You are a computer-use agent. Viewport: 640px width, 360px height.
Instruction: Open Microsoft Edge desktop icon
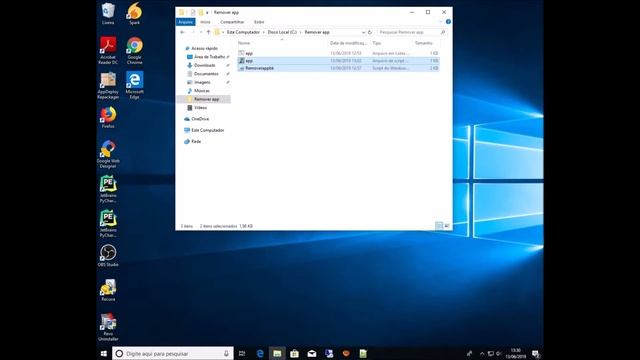tap(134, 85)
